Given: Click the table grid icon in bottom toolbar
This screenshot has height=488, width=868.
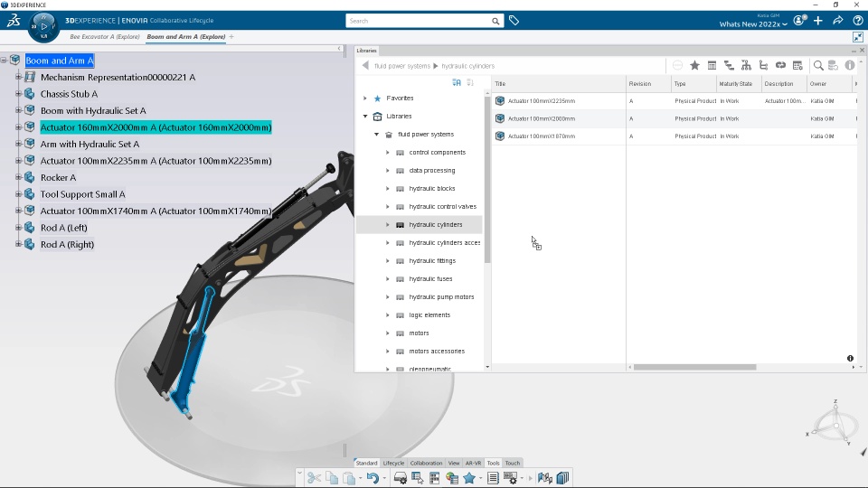Looking at the screenshot, I should [x=435, y=478].
